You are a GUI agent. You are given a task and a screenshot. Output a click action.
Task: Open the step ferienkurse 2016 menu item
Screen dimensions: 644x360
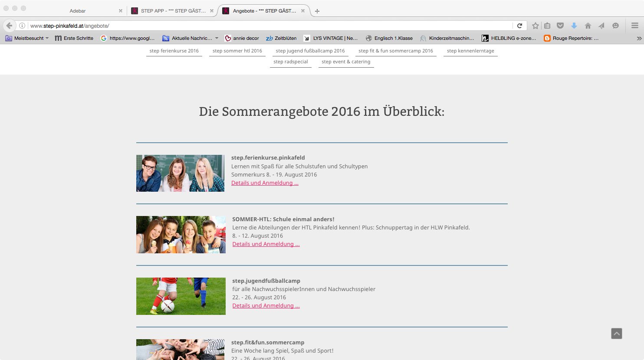click(x=174, y=51)
